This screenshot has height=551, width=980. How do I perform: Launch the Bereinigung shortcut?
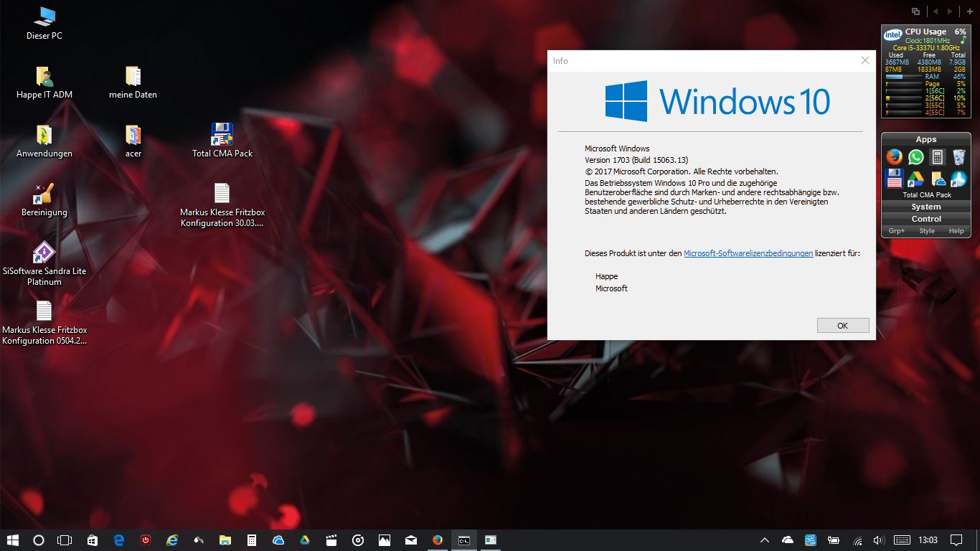[x=44, y=199]
